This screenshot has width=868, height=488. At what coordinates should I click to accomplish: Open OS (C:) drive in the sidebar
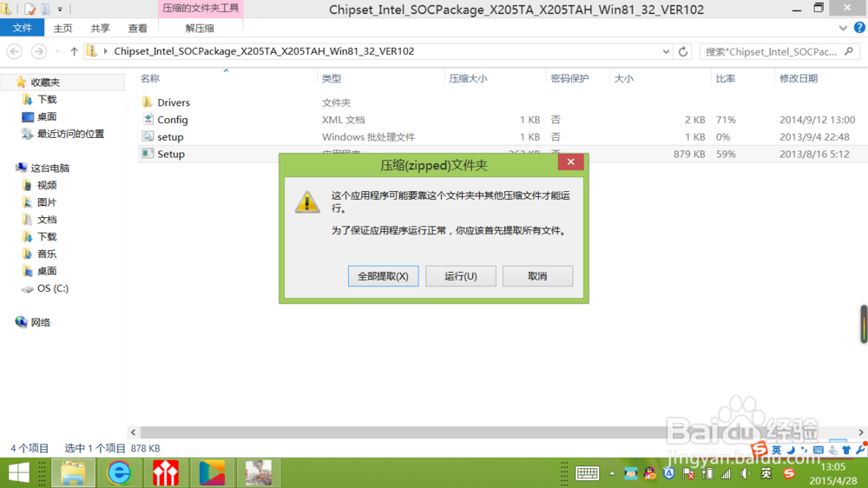(53, 288)
